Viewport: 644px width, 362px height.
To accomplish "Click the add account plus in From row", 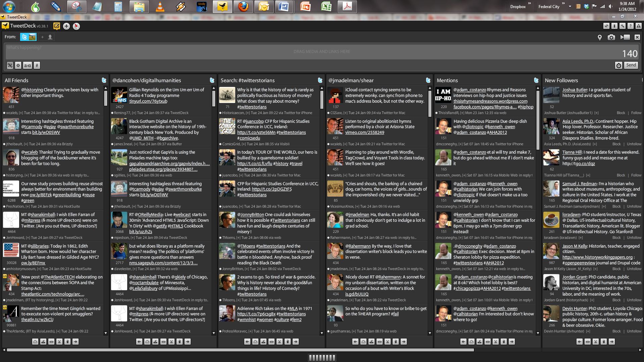I will pyautogui.click(x=42, y=37).
